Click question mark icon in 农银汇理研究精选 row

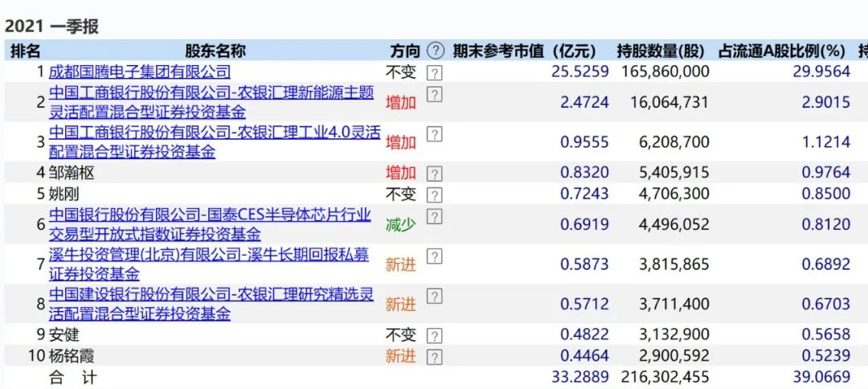[x=435, y=296]
